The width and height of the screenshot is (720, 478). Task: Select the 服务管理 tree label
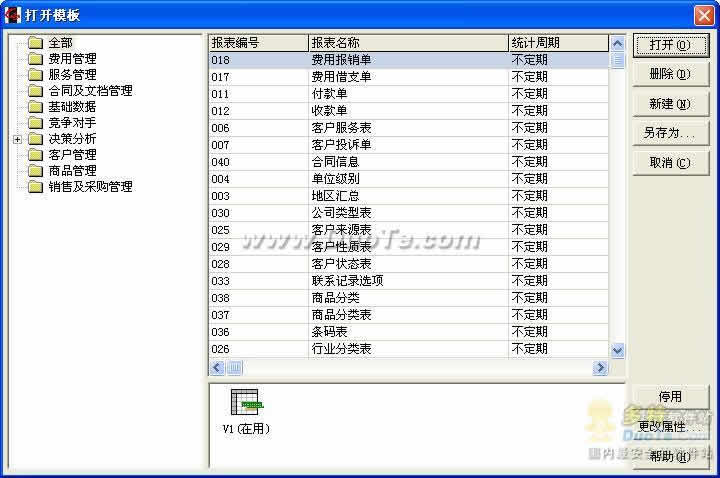pos(73,75)
